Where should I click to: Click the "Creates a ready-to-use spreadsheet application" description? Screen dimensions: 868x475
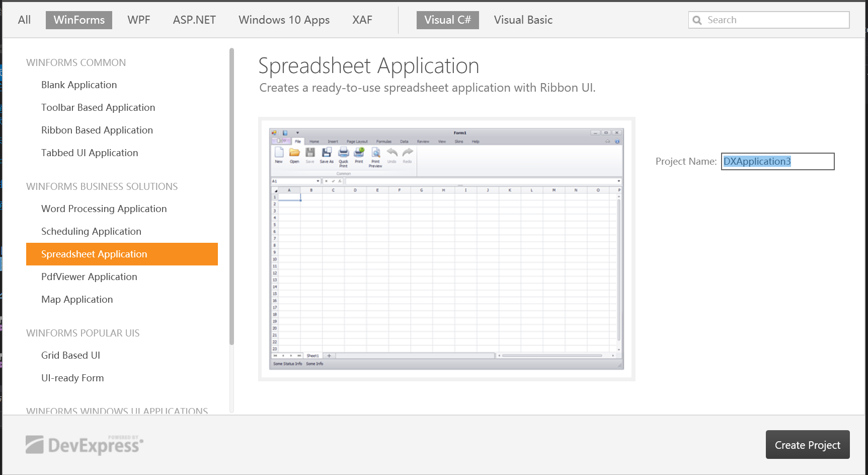[x=427, y=88]
